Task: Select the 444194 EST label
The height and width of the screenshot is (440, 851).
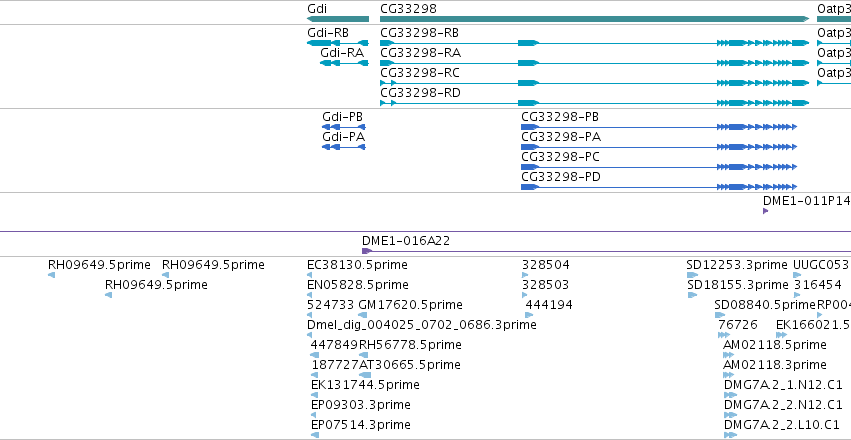Action: (x=549, y=305)
